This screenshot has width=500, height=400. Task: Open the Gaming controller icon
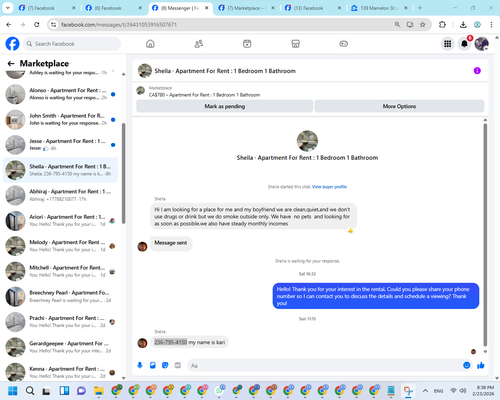pos(344,44)
